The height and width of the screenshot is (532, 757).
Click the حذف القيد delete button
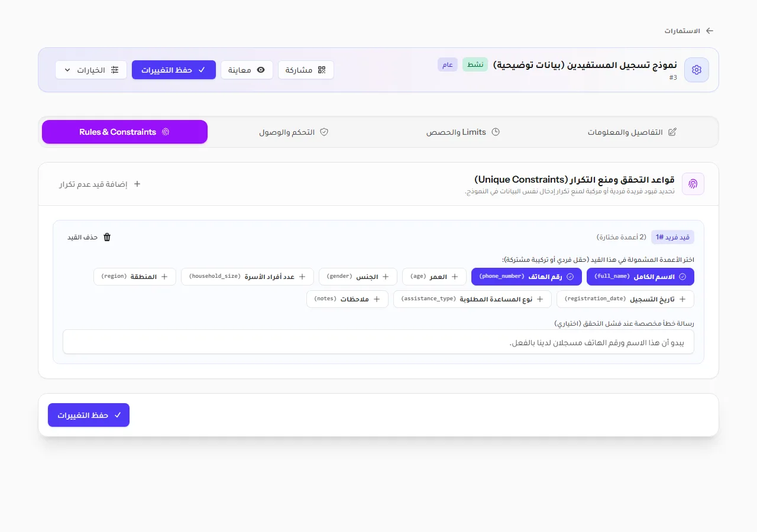[x=89, y=237]
